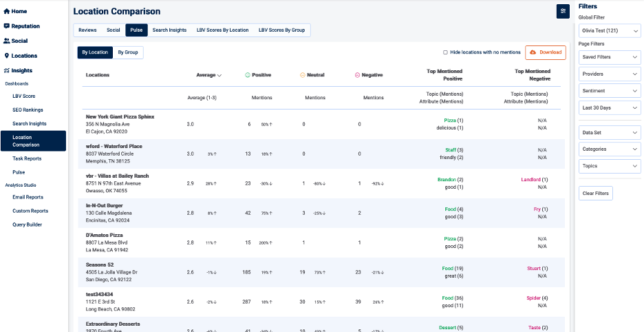Select the By Location view toggle
The height and width of the screenshot is (332, 644).
pos(95,52)
